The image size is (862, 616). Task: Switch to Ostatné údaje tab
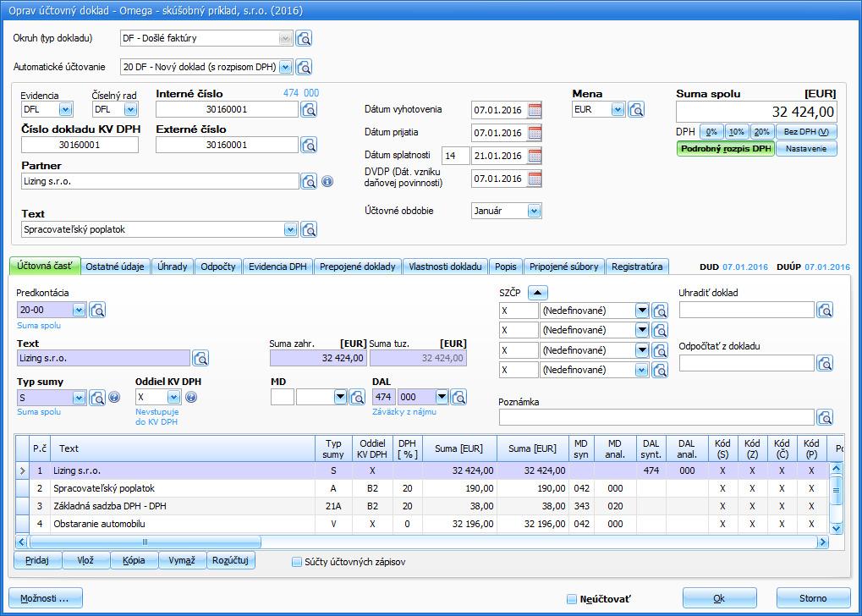point(115,267)
